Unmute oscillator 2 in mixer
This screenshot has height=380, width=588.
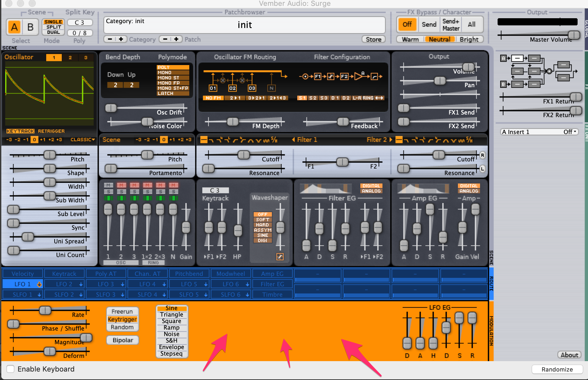click(x=121, y=185)
